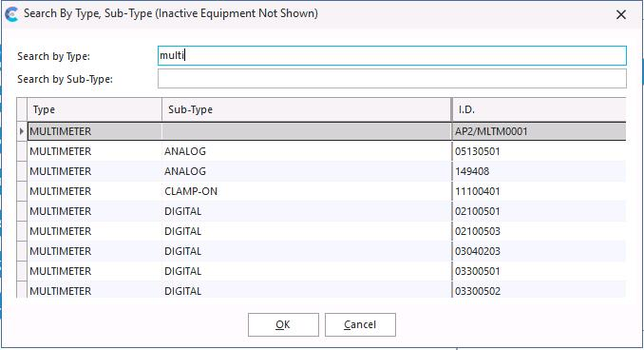Close the Search By Type dialog
The height and width of the screenshot is (350, 644).
coord(621,15)
